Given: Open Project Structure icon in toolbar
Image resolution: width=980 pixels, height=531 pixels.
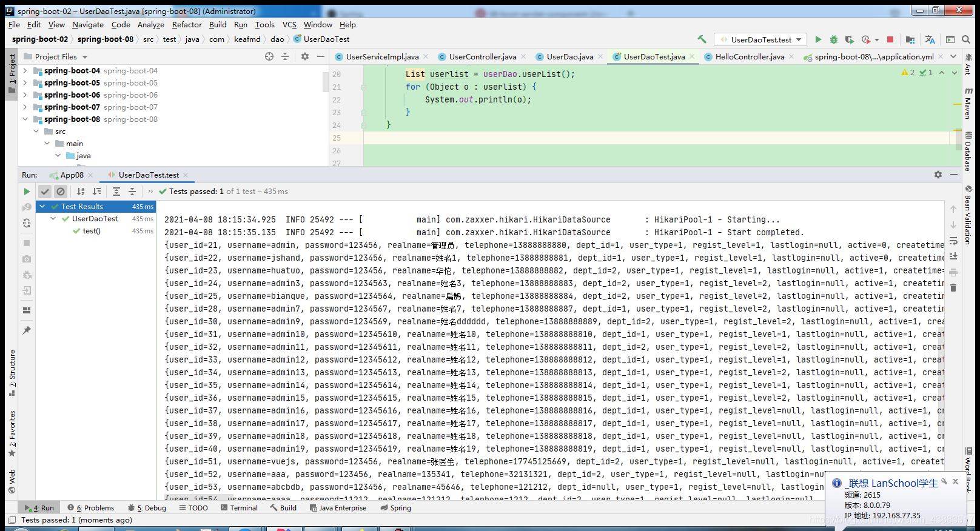Looking at the screenshot, I should tap(910, 39).
